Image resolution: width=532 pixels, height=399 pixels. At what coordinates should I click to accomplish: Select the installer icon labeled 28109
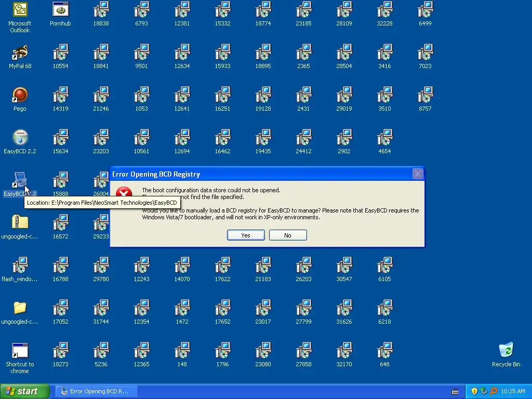[x=344, y=9]
